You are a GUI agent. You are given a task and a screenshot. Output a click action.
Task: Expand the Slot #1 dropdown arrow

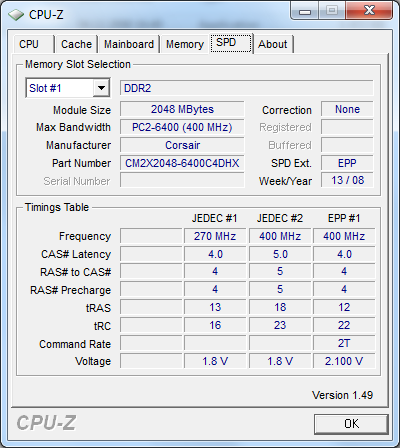101,88
